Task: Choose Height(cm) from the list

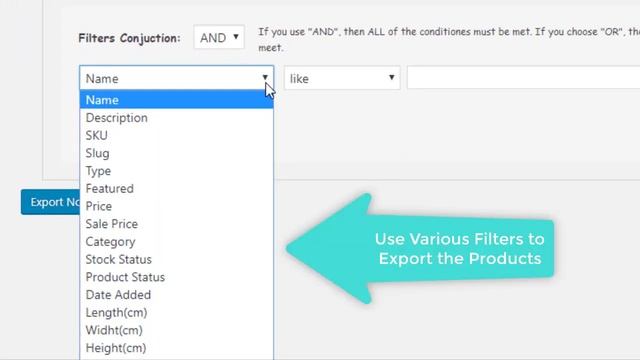Action: (176, 348)
